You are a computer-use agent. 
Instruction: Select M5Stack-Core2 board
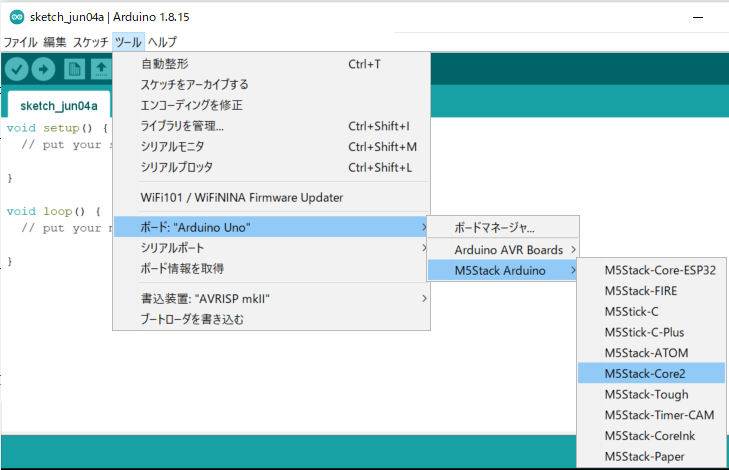click(x=651, y=373)
